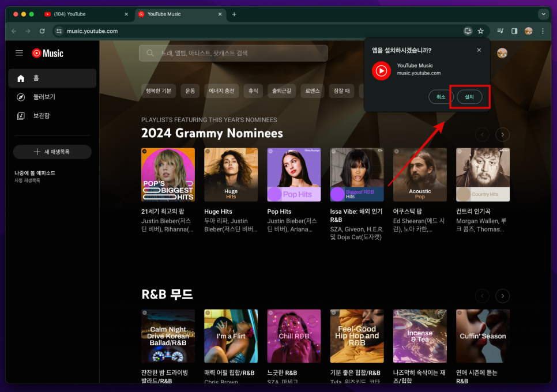Image resolution: width=557 pixels, height=392 pixels.
Task: Close the (104) YouTube tab
Action: click(x=126, y=14)
